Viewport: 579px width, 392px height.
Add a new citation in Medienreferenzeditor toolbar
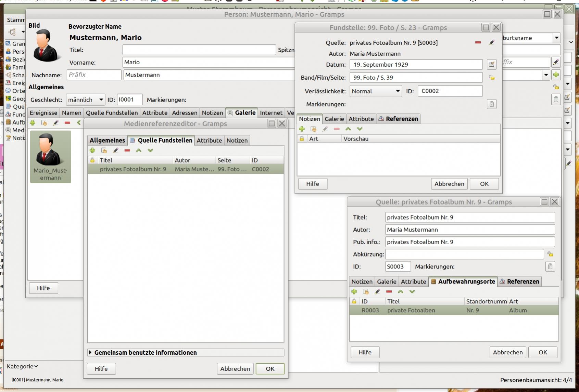pyautogui.click(x=92, y=151)
